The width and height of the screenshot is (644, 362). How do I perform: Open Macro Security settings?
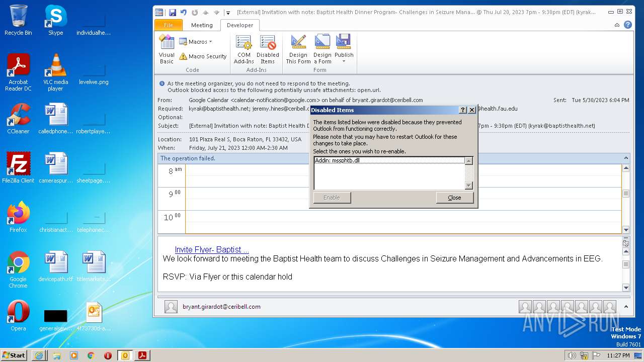pos(203,56)
